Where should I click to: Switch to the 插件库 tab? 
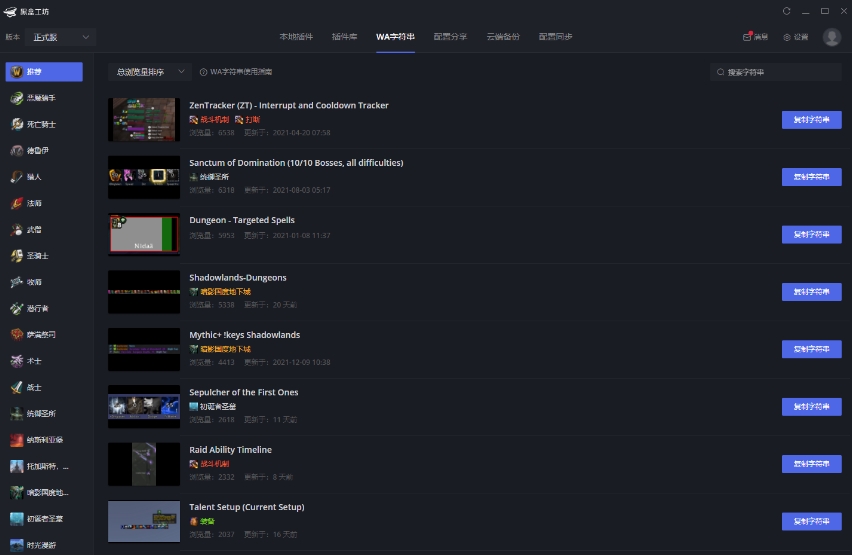point(344,36)
